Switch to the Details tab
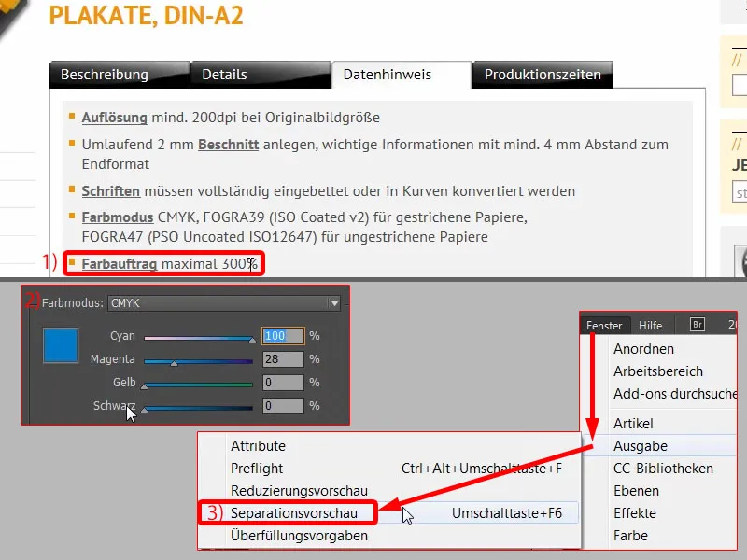The image size is (747, 560). point(261,75)
